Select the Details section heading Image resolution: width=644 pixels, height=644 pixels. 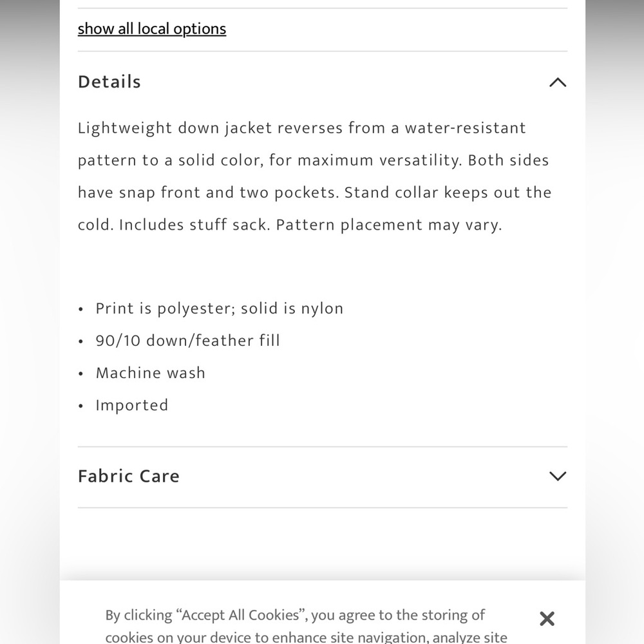[x=109, y=82]
